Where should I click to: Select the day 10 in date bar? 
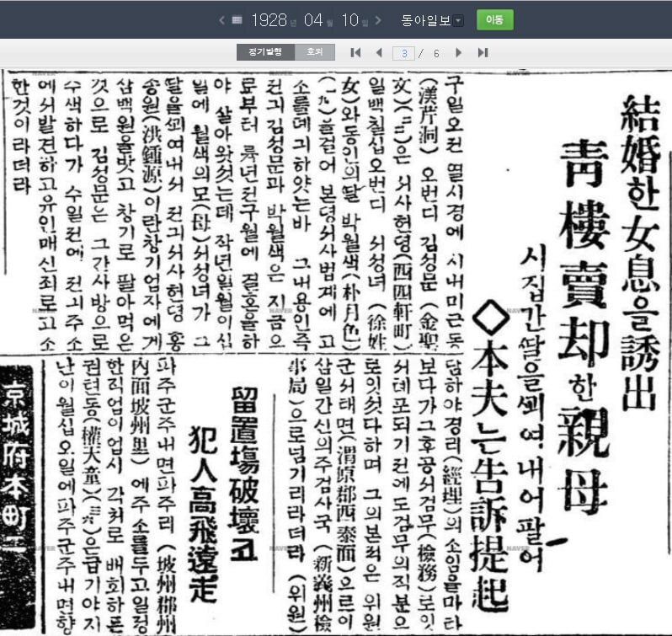tap(351, 19)
